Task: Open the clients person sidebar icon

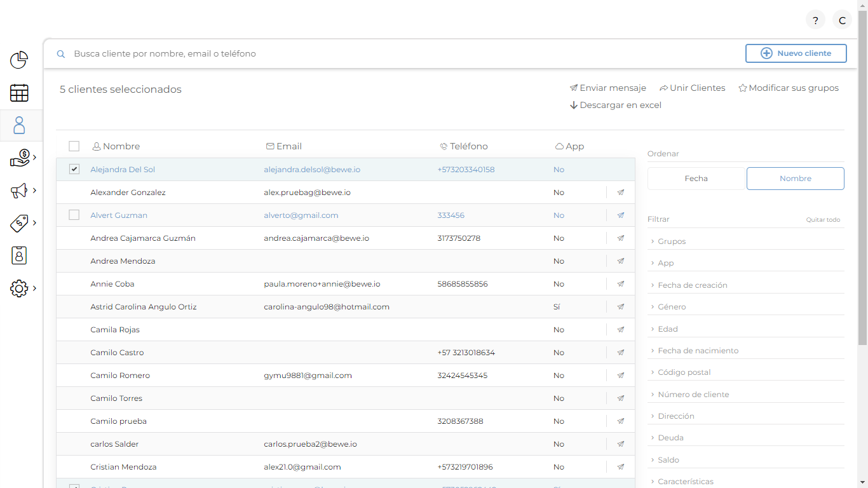Action: [19, 125]
